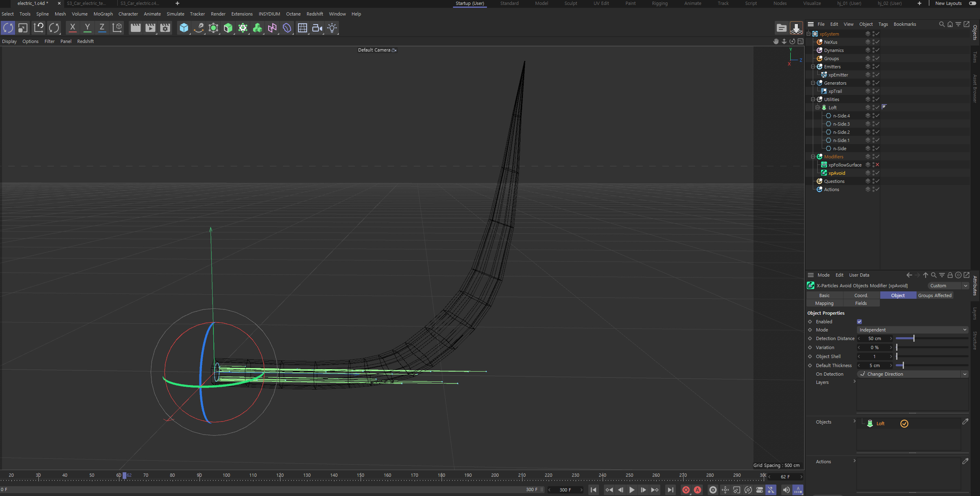Open Object Manager search icon
The height and width of the screenshot is (496, 980).
click(942, 24)
